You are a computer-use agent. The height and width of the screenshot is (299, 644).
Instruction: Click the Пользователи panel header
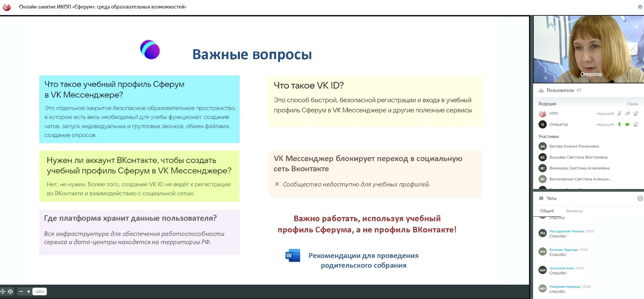click(x=588, y=91)
